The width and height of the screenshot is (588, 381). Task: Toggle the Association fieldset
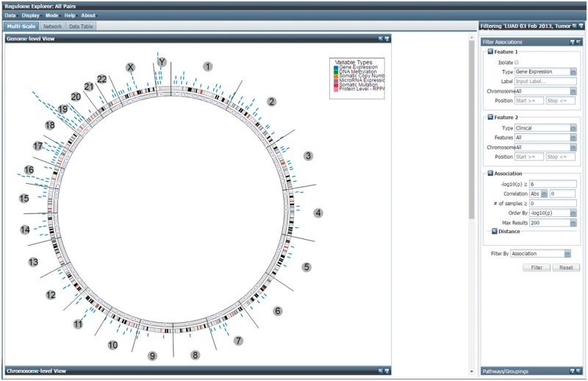click(x=490, y=174)
